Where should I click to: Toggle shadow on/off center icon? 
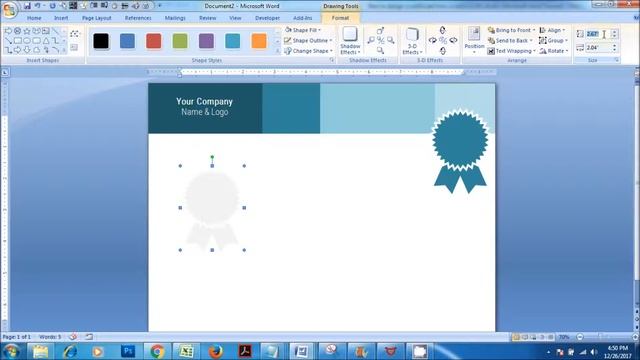(x=380, y=40)
